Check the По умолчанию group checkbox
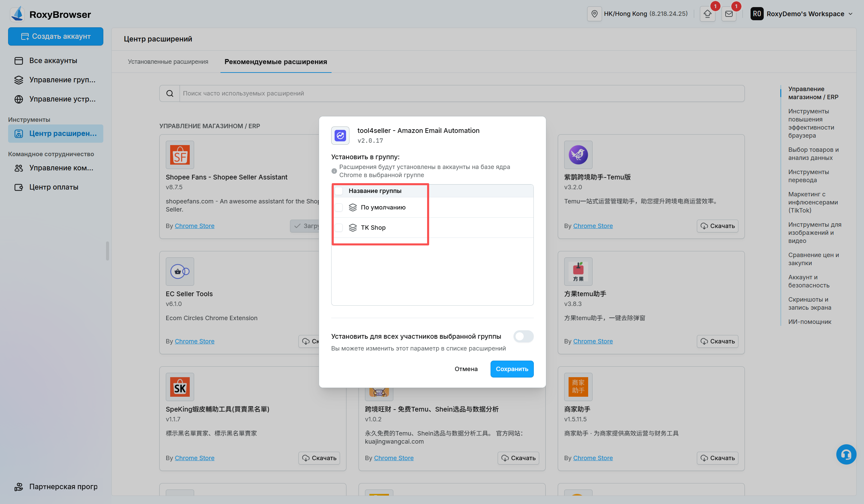The height and width of the screenshot is (504, 864). tap(339, 207)
